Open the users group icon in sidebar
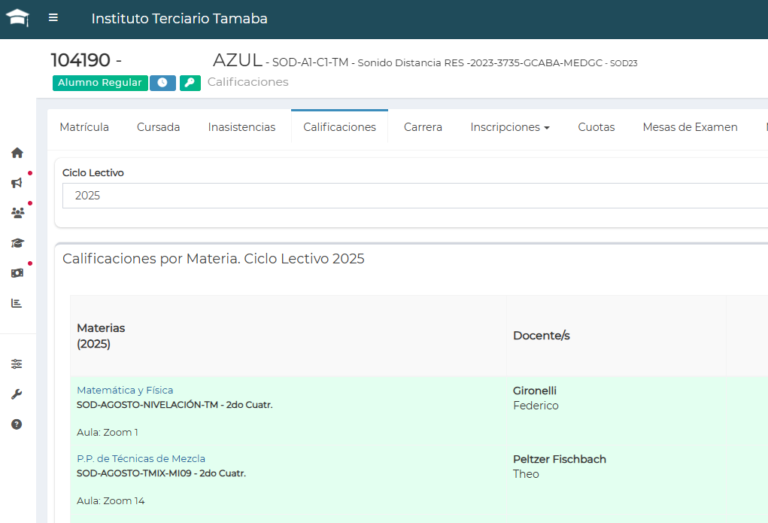Viewport: 768px width, 523px height. coord(17,213)
